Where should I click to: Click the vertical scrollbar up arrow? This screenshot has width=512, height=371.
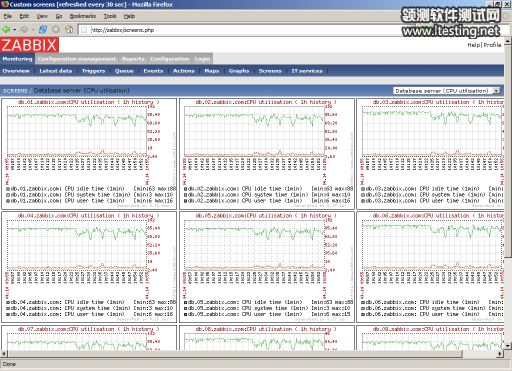(x=508, y=41)
